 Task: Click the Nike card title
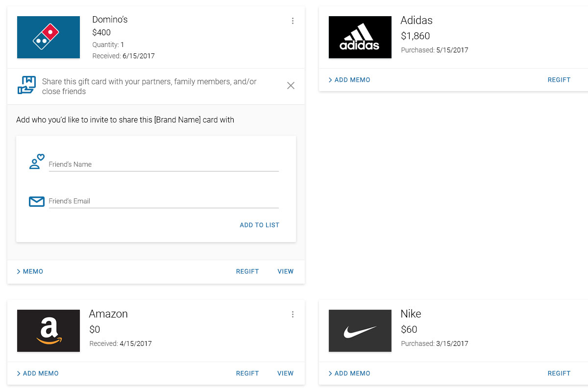coord(411,314)
